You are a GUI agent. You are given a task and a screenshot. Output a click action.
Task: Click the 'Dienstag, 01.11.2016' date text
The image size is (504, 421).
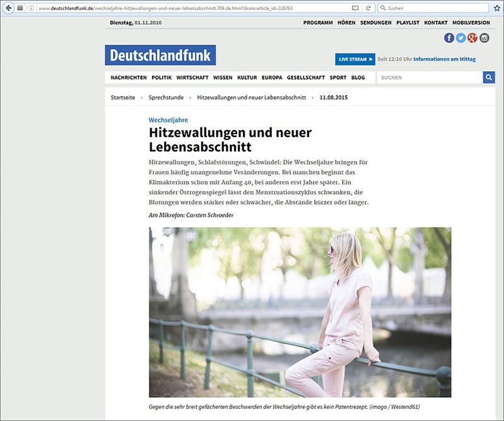136,23
